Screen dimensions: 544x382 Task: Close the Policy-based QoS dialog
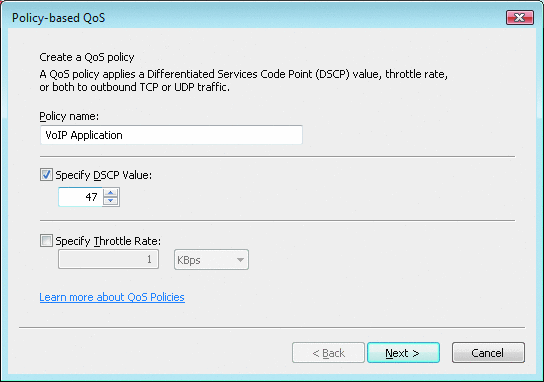[x=520, y=17]
